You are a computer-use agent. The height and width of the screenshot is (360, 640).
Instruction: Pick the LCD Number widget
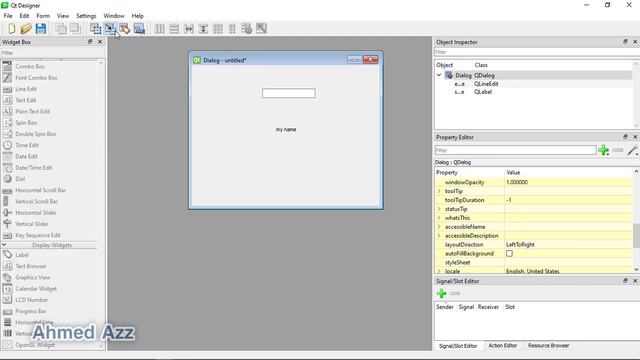tap(31, 300)
